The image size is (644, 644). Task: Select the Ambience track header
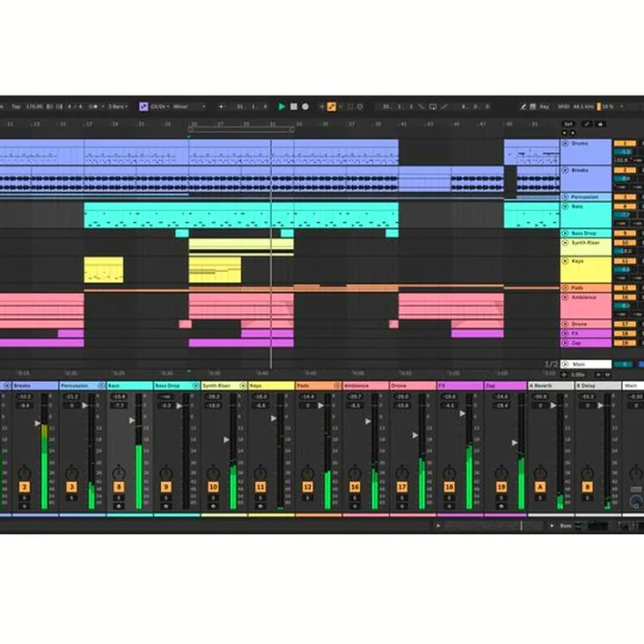(586, 306)
